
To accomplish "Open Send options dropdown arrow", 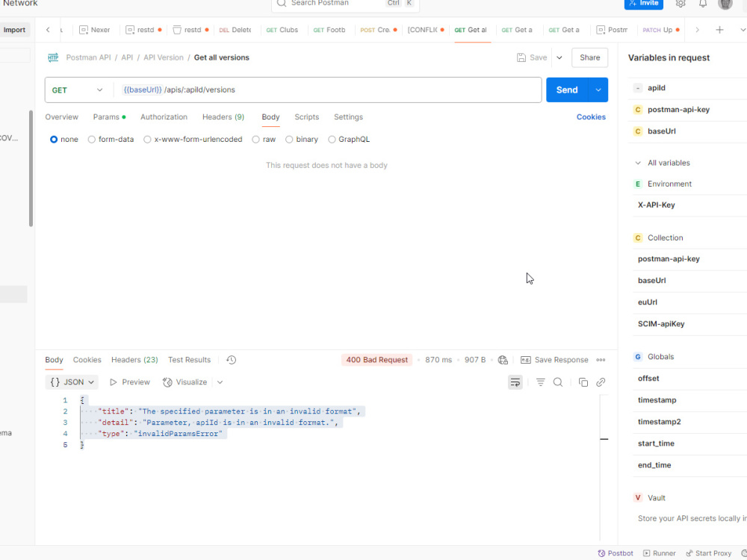I will (598, 90).
